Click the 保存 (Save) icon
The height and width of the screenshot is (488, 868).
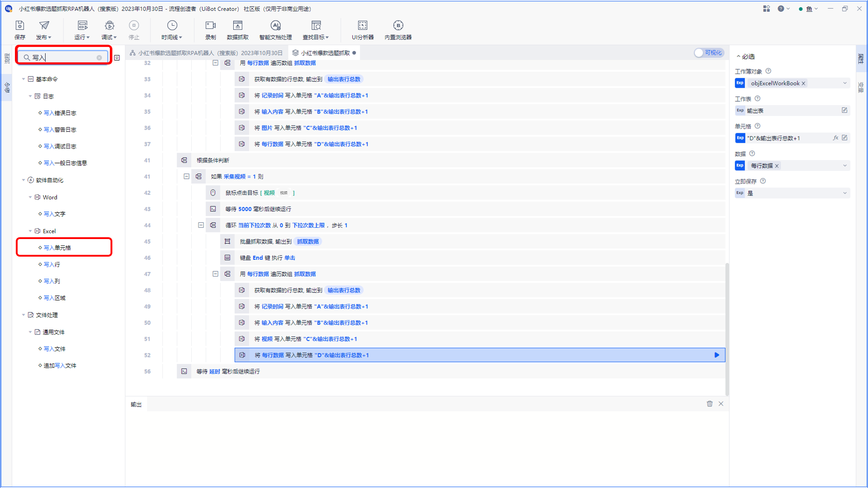(x=20, y=28)
